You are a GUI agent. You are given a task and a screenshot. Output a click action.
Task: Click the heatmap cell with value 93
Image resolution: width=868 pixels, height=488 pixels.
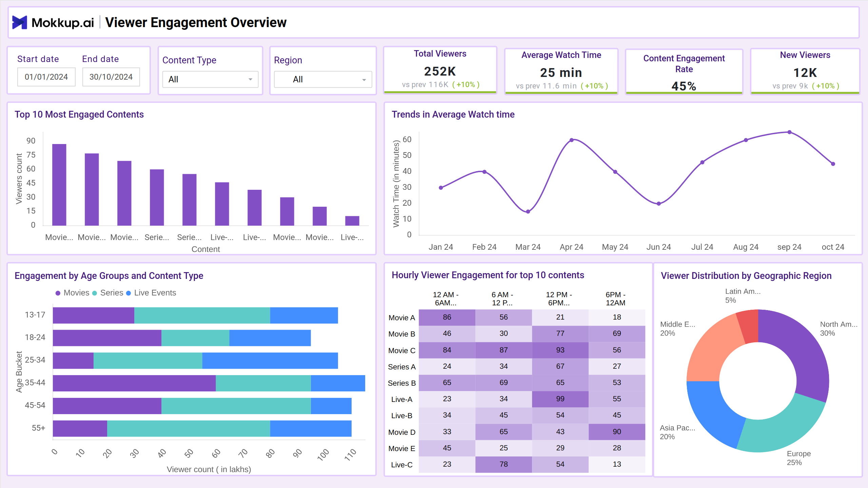tap(560, 350)
